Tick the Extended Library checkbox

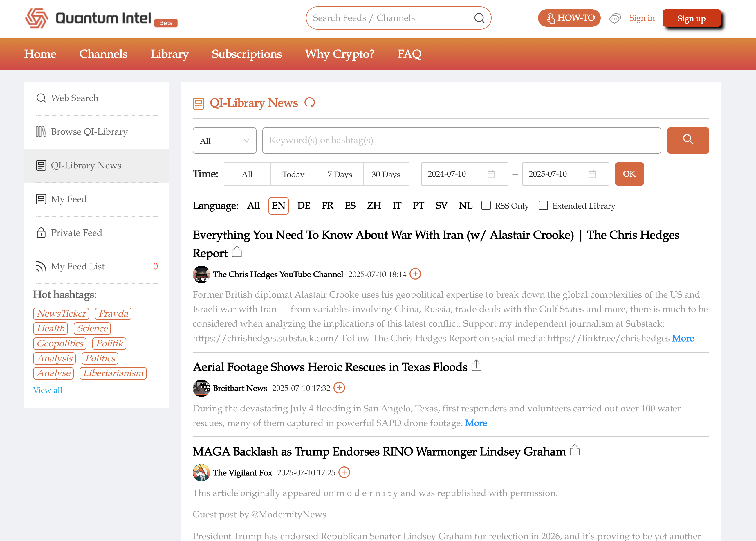pyautogui.click(x=543, y=206)
